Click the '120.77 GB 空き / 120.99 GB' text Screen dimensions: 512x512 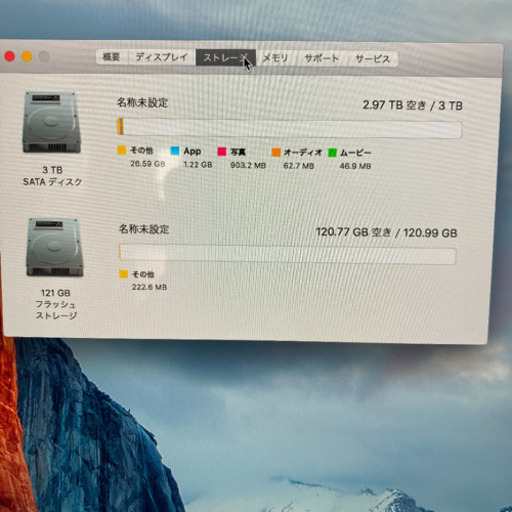pyautogui.click(x=386, y=232)
